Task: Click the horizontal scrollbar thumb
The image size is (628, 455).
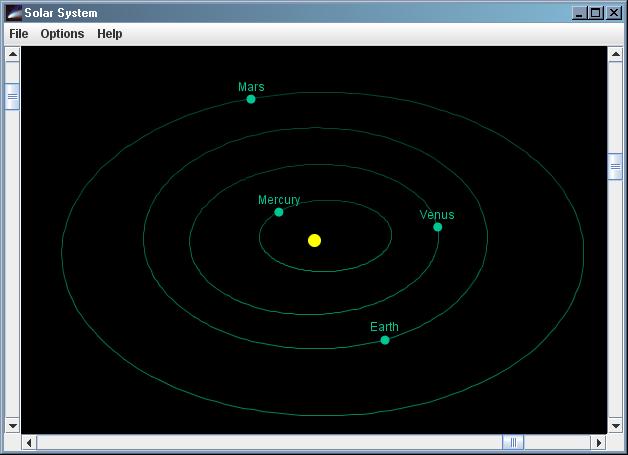Action: pyautogui.click(x=513, y=442)
